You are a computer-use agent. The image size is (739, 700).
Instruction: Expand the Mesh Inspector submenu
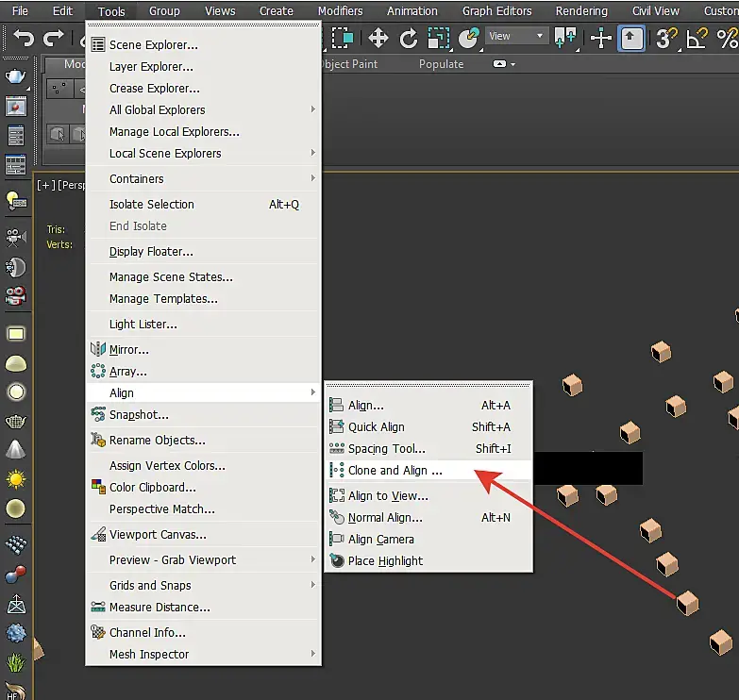pos(204,654)
